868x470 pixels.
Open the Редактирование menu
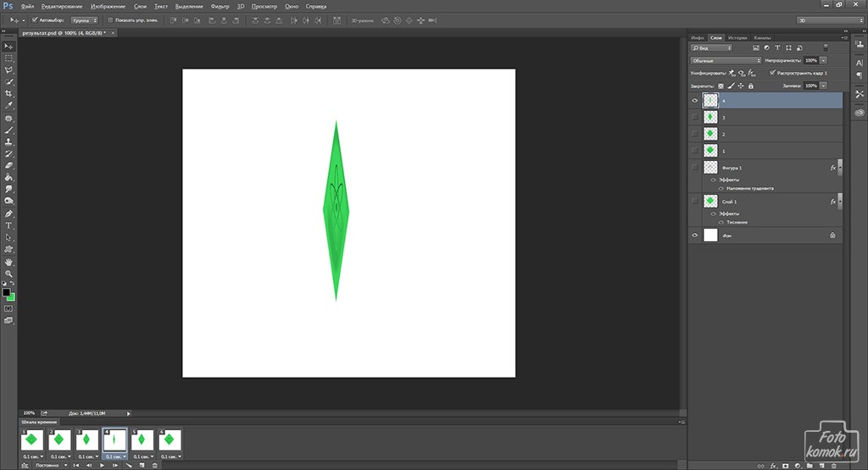point(62,6)
